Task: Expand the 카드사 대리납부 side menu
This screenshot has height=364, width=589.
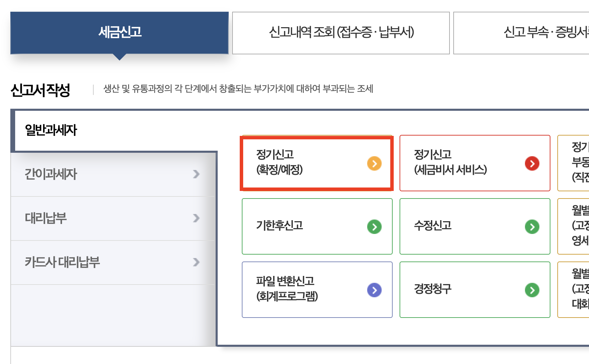Action: click(112, 262)
